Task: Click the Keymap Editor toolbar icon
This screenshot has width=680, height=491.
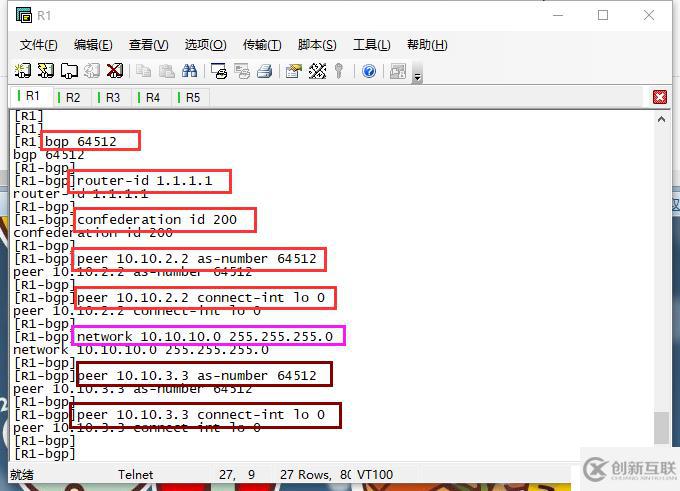Action: tap(317, 71)
